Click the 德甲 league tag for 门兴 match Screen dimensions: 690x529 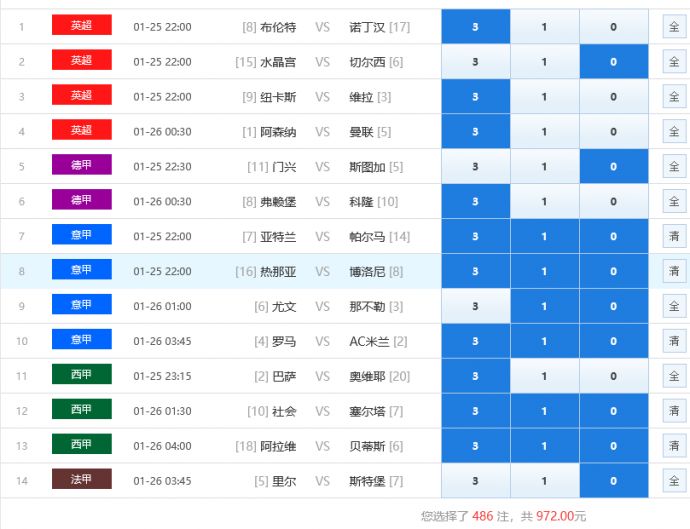(x=81, y=166)
